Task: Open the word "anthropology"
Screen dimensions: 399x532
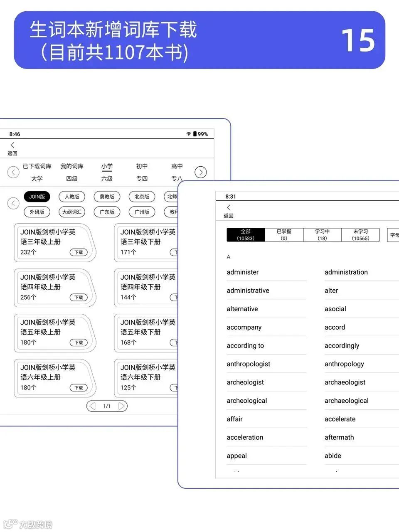Action: tap(344, 364)
